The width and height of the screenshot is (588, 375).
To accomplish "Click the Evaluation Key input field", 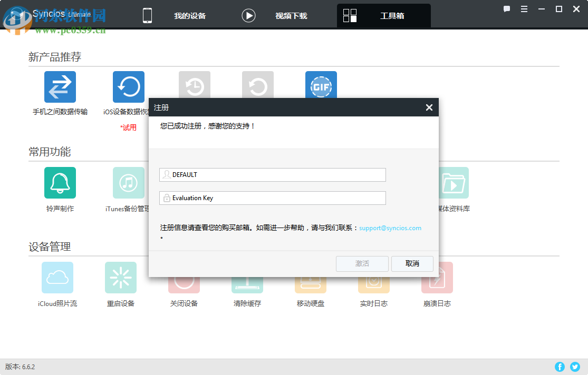I will click(272, 198).
